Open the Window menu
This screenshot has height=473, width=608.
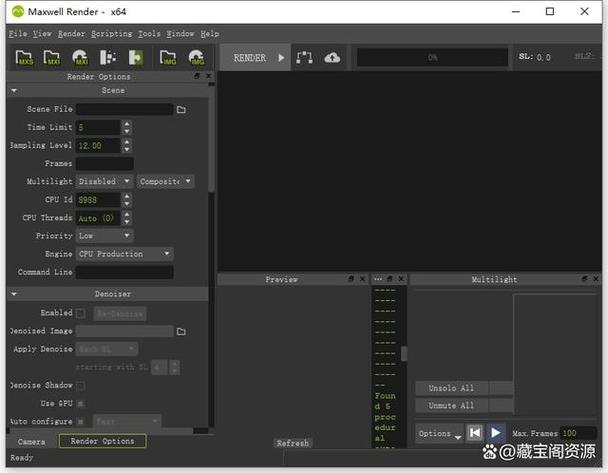click(180, 34)
